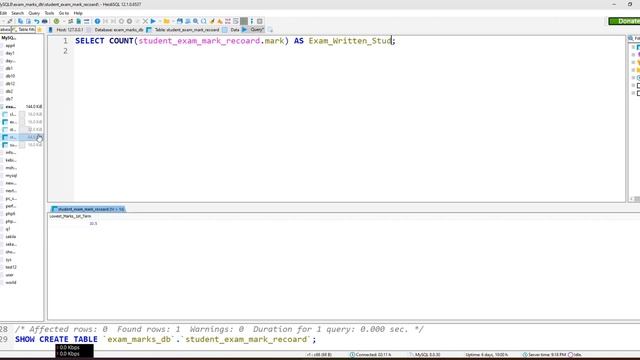Select the db12 database in tree

pos(10,84)
